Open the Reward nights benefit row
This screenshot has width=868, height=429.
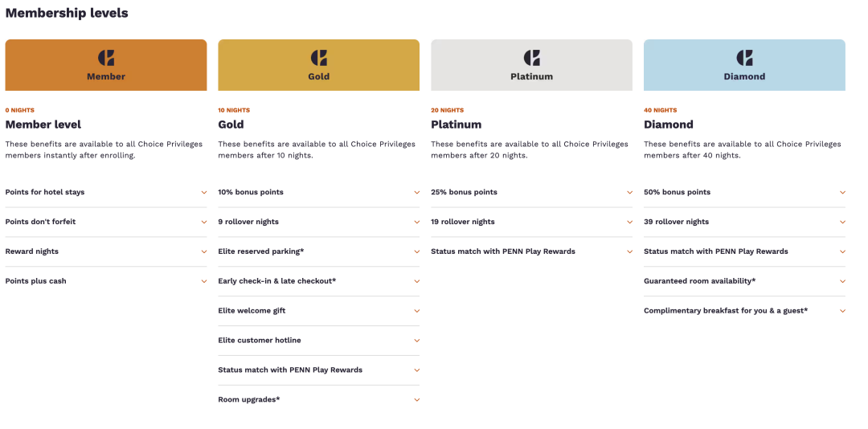[x=106, y=251]
